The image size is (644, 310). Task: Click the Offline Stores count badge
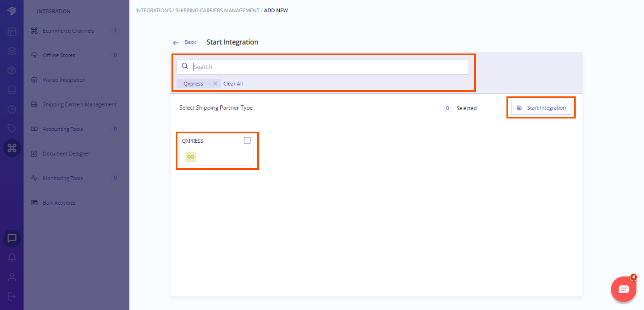(x=115, y=55)
